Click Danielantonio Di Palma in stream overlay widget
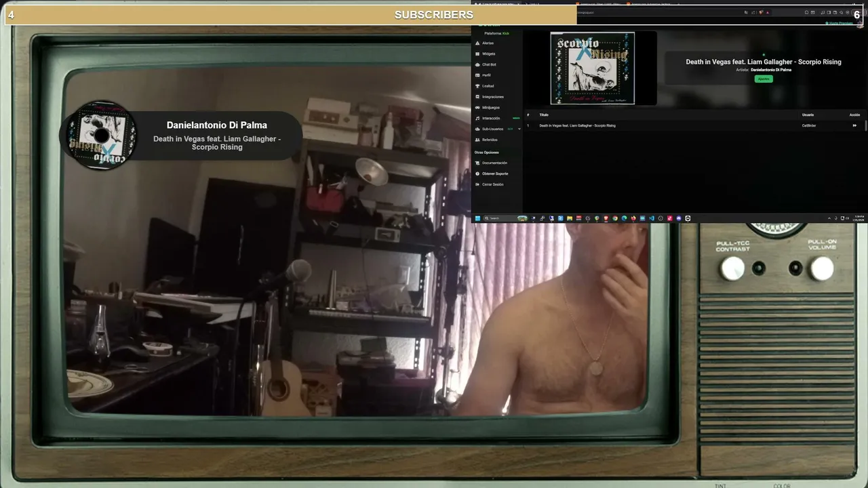This screenshot has height=488, width=868. (217, 125)
